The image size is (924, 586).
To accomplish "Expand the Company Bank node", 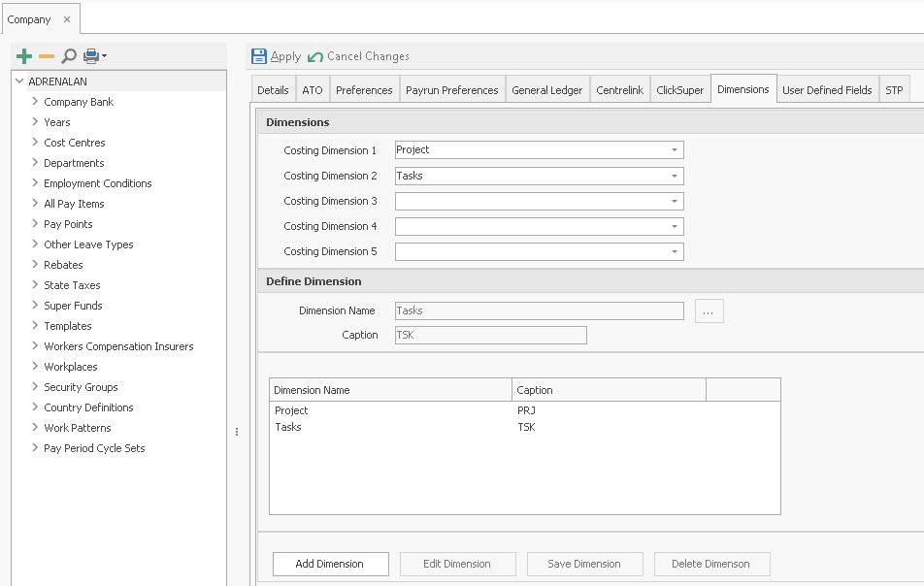I will click(x=35, y=101).
